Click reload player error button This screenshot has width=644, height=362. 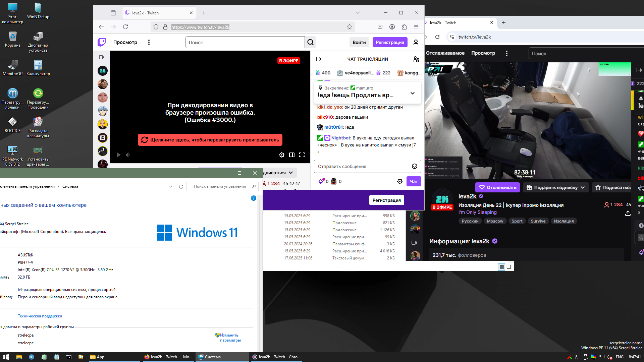pos(210,140)
